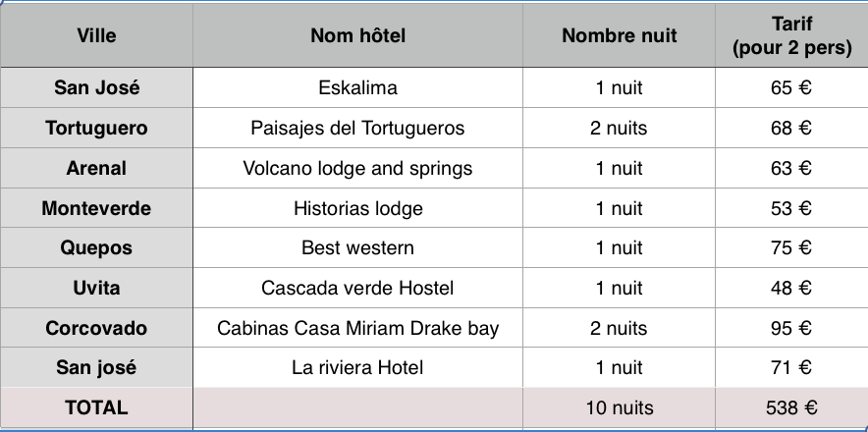The width and height of the screenshot is (868, 432).
Task: Click the Corcovado city cell
Action: 96,328
